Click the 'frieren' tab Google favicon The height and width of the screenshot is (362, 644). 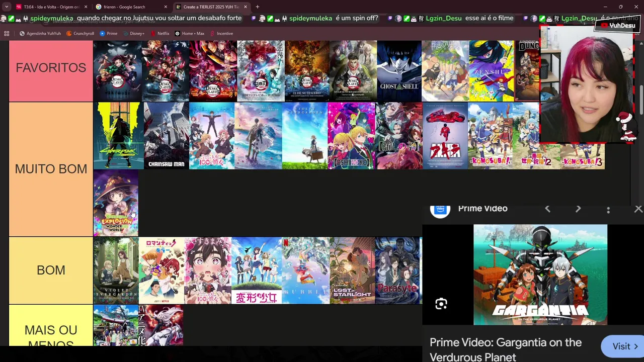point(99,7)
